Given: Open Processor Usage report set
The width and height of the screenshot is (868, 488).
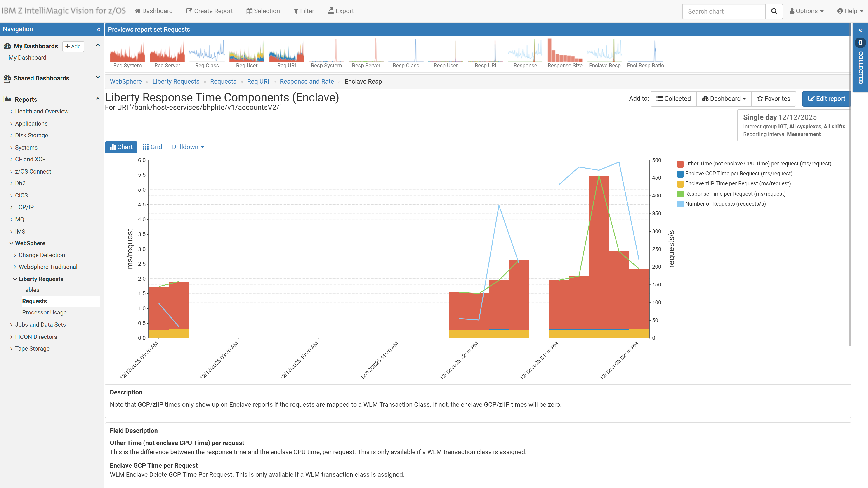Looking at the screenshot, I should pyautogui.click(x=44, y=312).
